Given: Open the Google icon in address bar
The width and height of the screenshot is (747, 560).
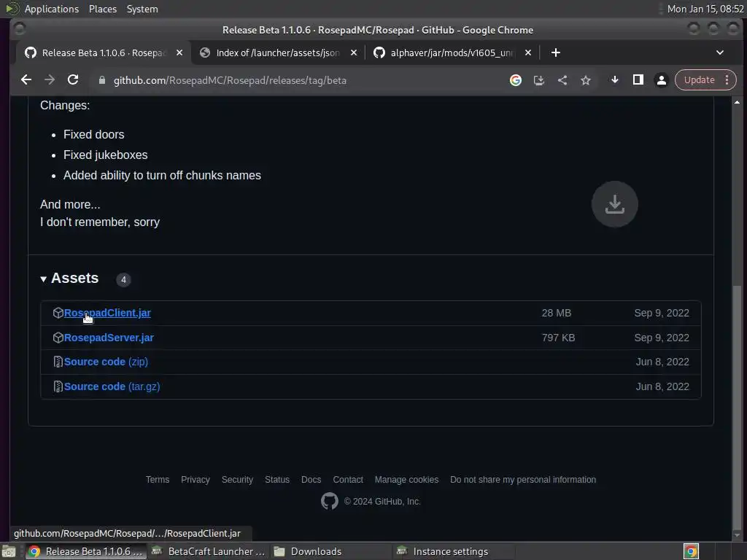Looking at the screenshot, I should click(516, 80).
